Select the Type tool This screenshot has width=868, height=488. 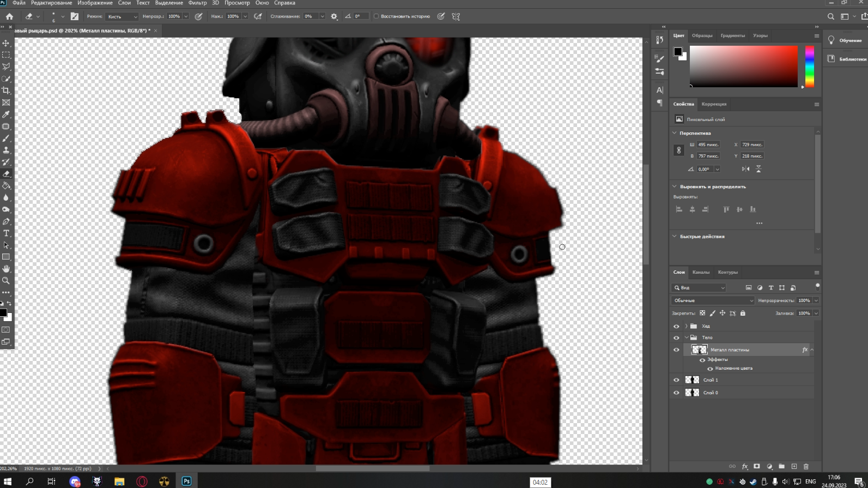coord(6,233)
